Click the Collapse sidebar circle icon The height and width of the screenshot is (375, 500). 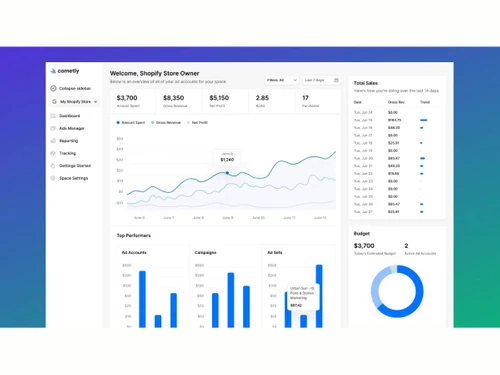coord(53,88)
